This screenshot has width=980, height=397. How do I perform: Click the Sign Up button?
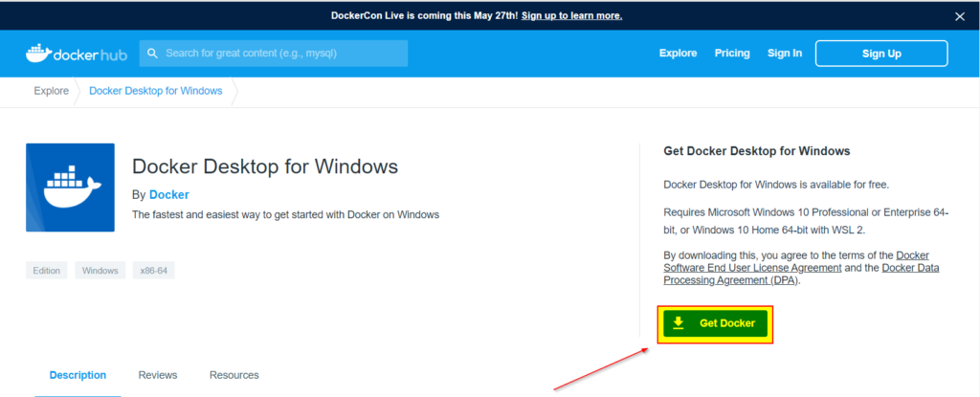tap(881, 54)
